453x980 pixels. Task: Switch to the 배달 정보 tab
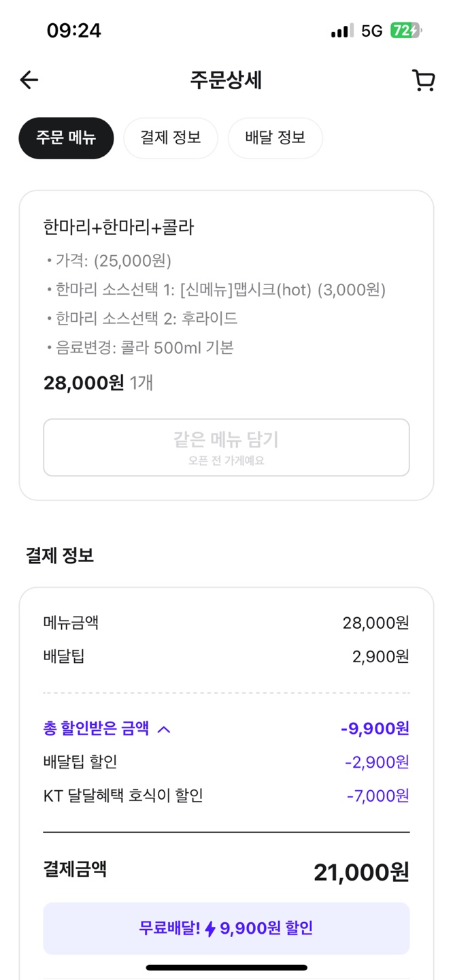coord(275,138)
